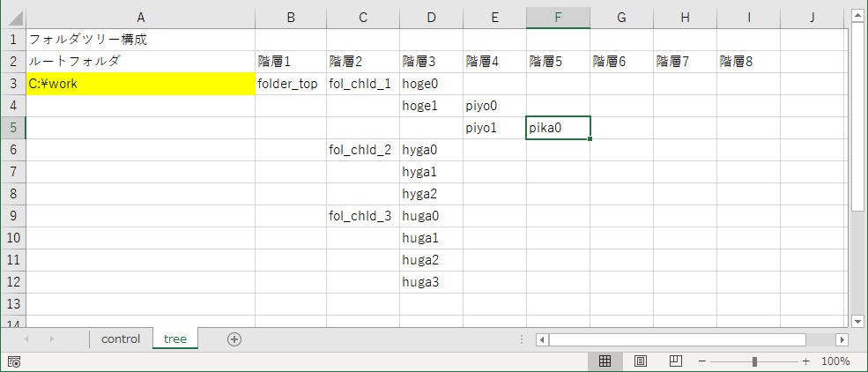Image resolution: width=868 pixels, height=372 pixels.
Task: Click header cell '階層1'
Action: pyautogui.click(x=291, y=62)
